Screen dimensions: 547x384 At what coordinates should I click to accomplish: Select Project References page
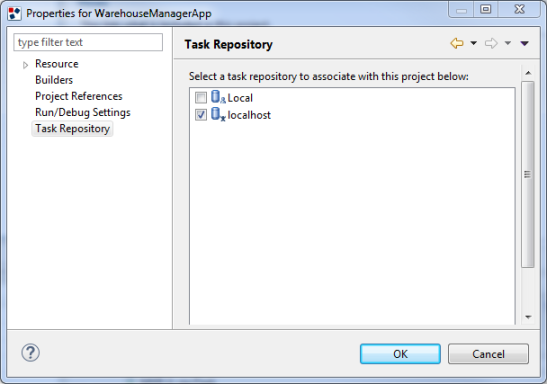pos(79,96)
